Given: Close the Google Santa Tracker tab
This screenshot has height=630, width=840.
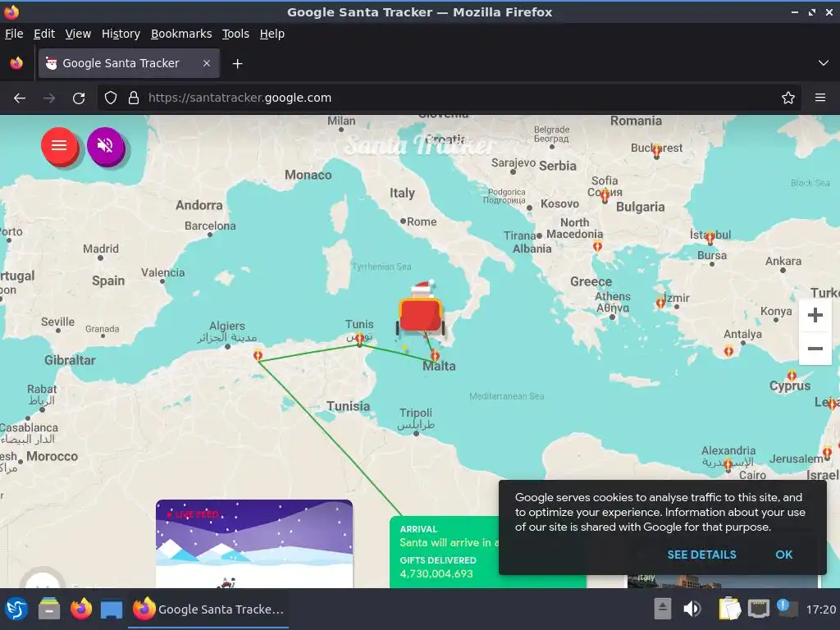Looking at the screenshot, I should (x=206, y=63).
